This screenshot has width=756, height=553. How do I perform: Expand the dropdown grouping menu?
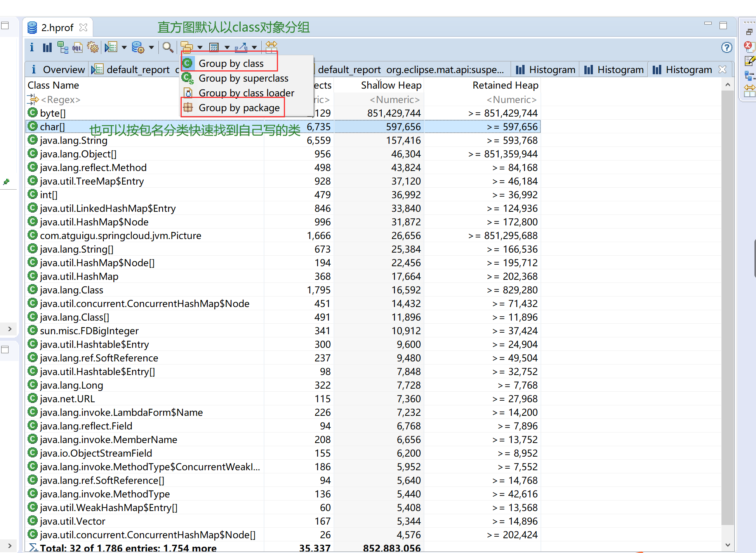coord(199,47)
